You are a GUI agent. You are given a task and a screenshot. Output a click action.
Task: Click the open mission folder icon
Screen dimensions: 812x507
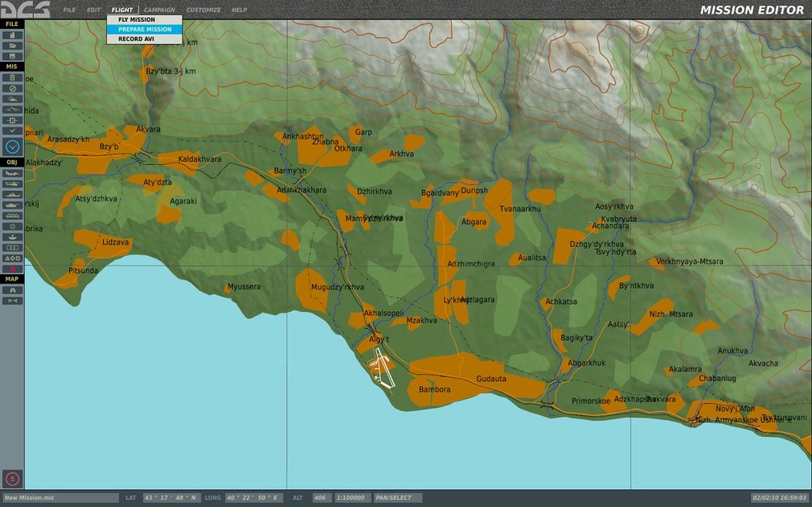(x=12, y=45)
